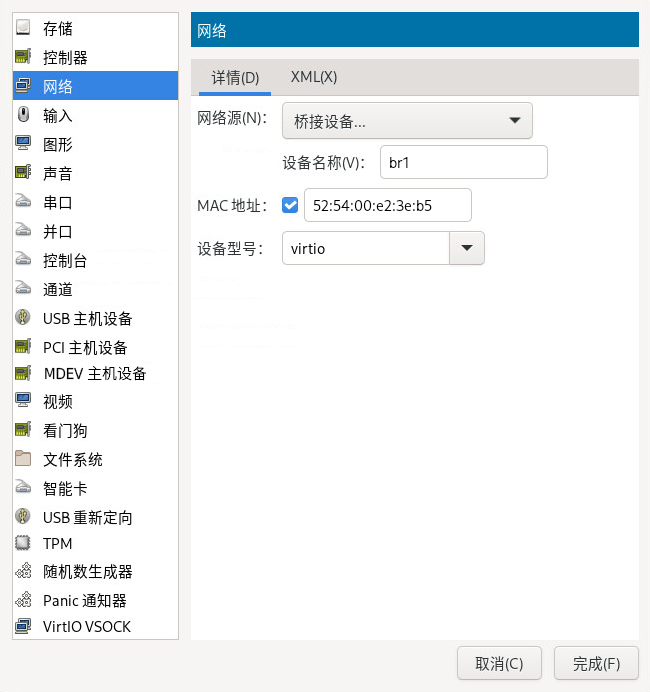Click the 设备名称 br1 text field
Viewport: 650px width, 692px height.
(x=464, y=162)
